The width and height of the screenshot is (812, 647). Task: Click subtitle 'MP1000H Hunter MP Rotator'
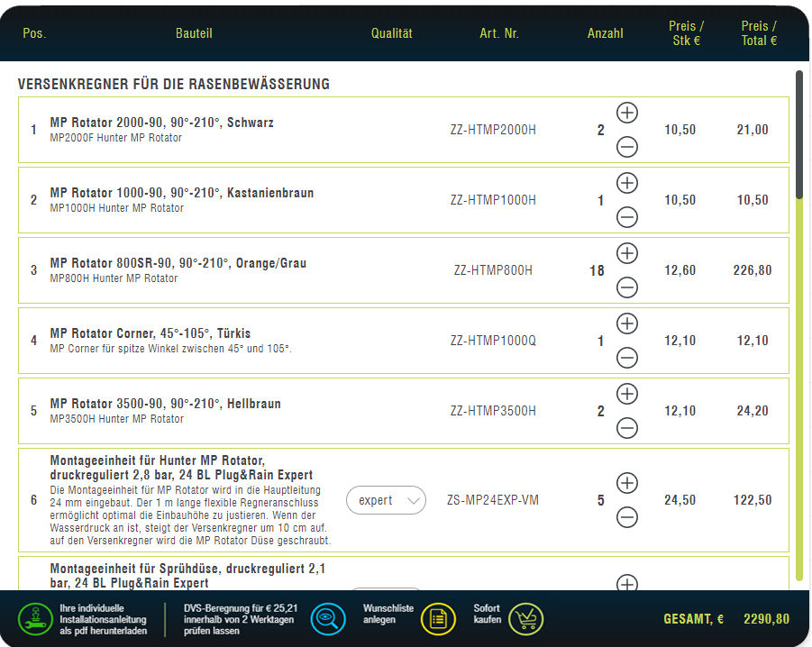click(x=116, y=208)
